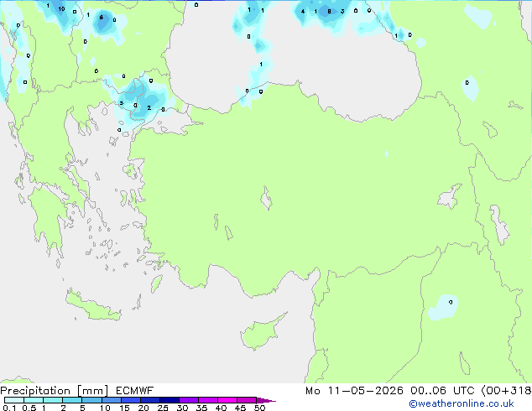Select the 5–10 mm legend swatch
532x411 pixels.
(91, 400)
